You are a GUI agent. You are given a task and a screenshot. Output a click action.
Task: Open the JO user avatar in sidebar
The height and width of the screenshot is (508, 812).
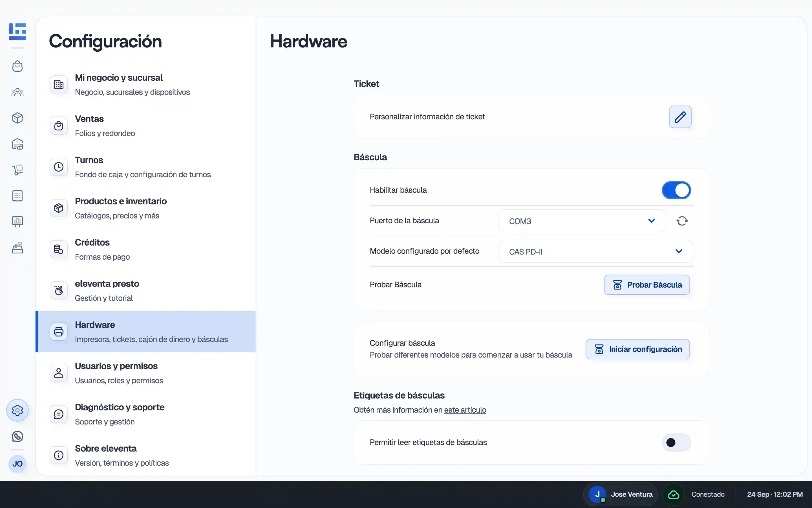pos(17,464)
